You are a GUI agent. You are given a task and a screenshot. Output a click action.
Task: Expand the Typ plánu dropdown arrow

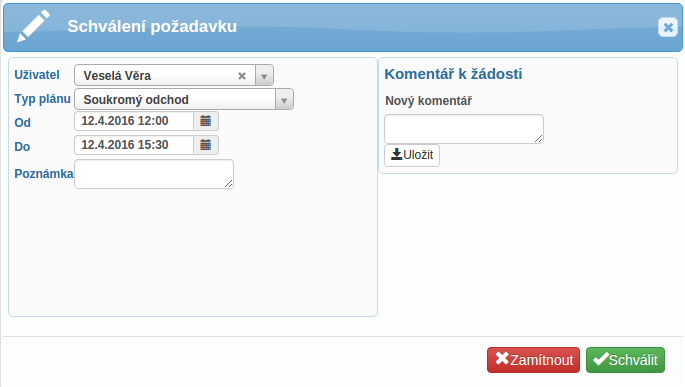tap(284, 100)
